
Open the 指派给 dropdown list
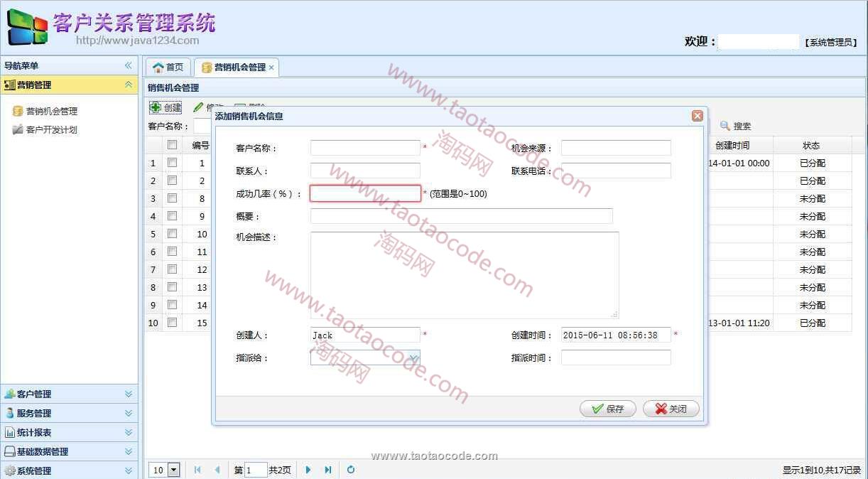click(413, 357)
